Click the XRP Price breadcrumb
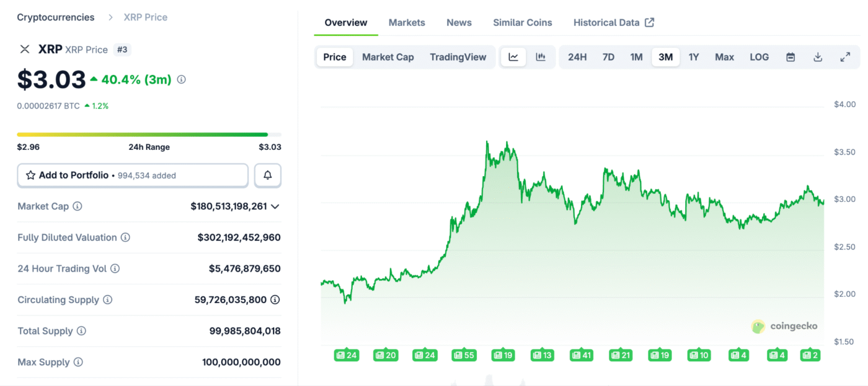 (146, 17)
